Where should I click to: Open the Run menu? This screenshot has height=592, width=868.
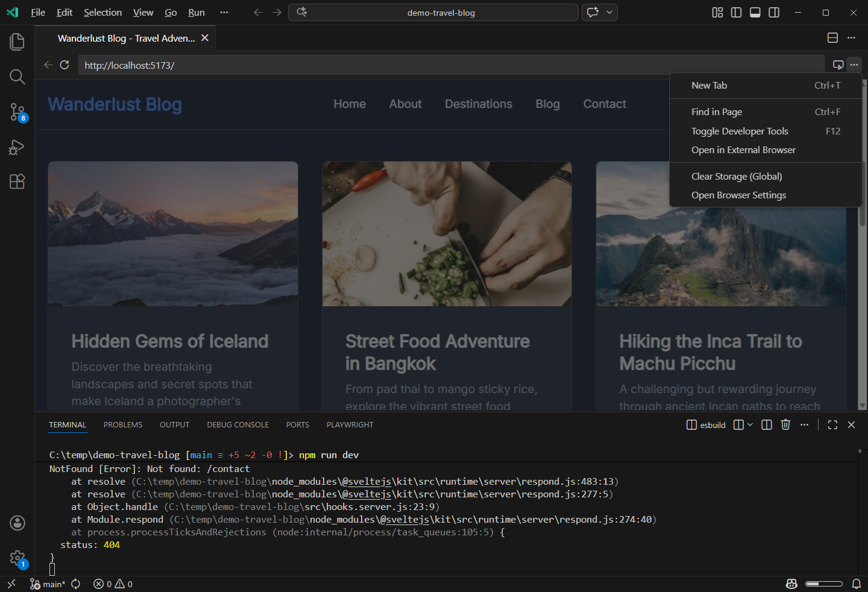click(x=197, y=12)
